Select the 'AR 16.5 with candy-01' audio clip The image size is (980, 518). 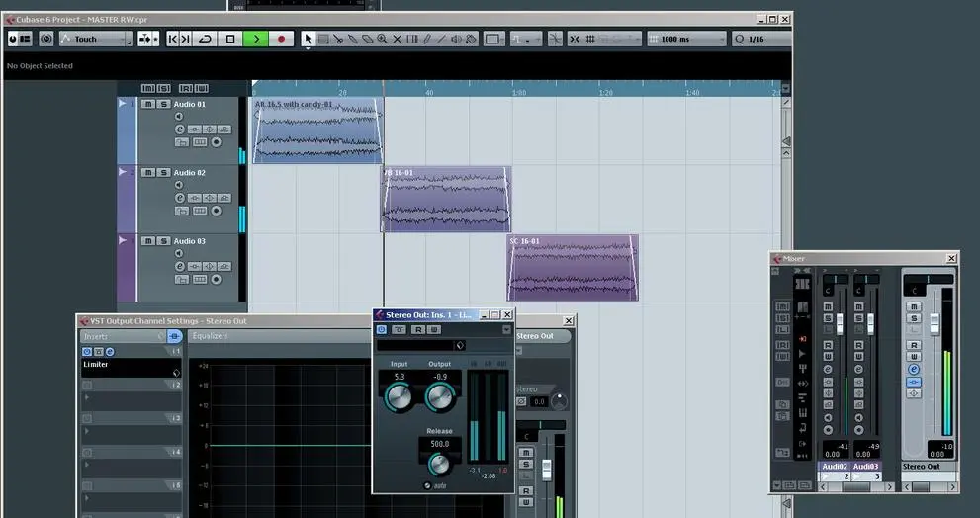coord(318,130)
